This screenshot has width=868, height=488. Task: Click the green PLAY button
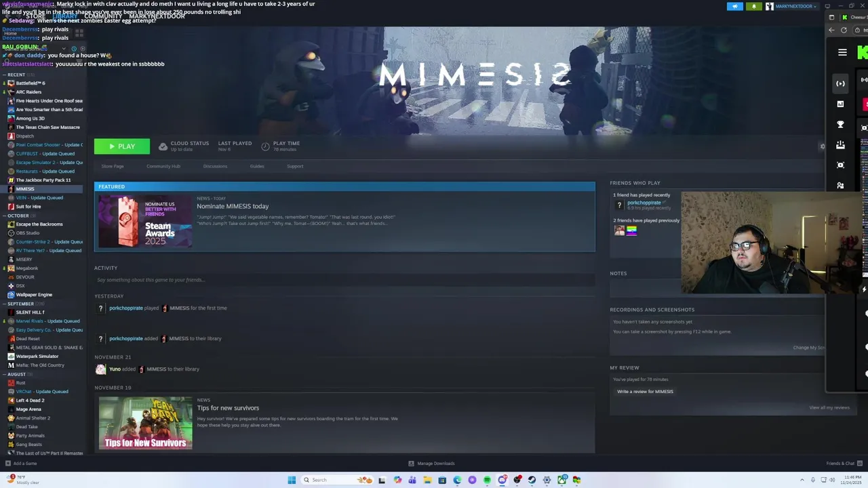[x=122, y=146]
